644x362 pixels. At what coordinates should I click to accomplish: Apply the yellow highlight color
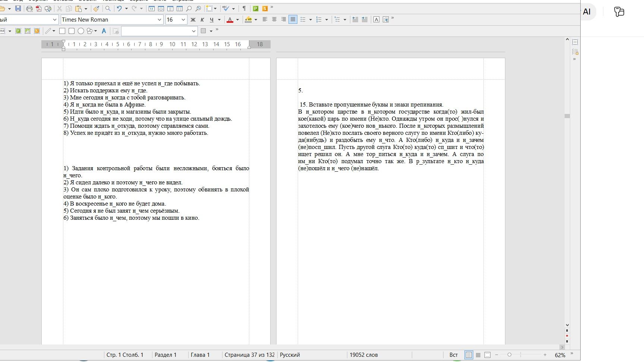point(248,20)
